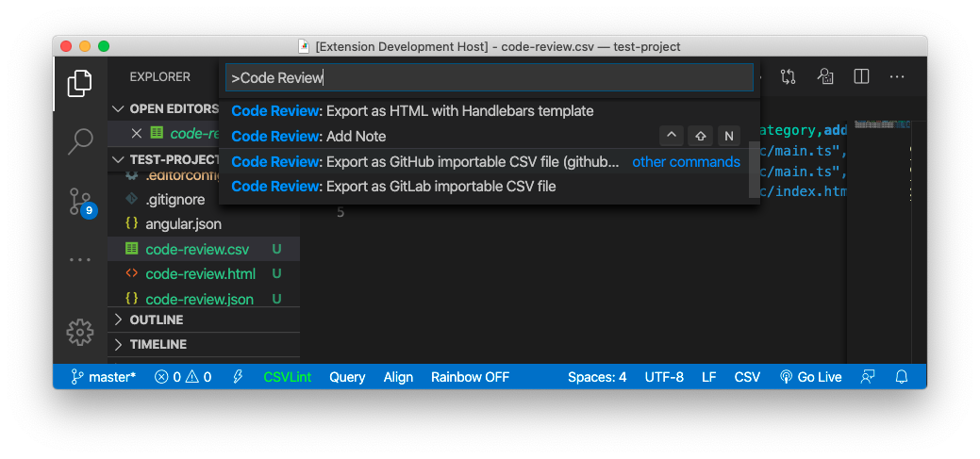
Task: Click the Go Live broadcast button
Action: pyautogui.click(x=811, y=377)
